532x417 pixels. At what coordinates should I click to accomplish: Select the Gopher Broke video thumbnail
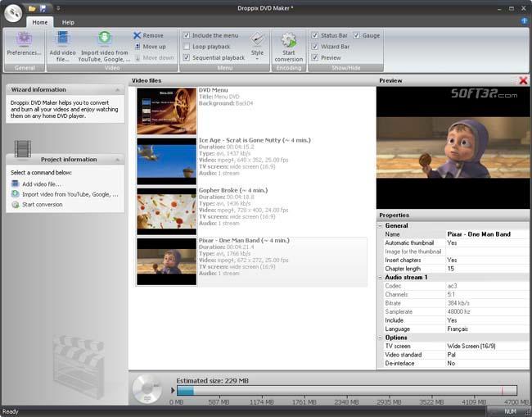tap(167, 211)
